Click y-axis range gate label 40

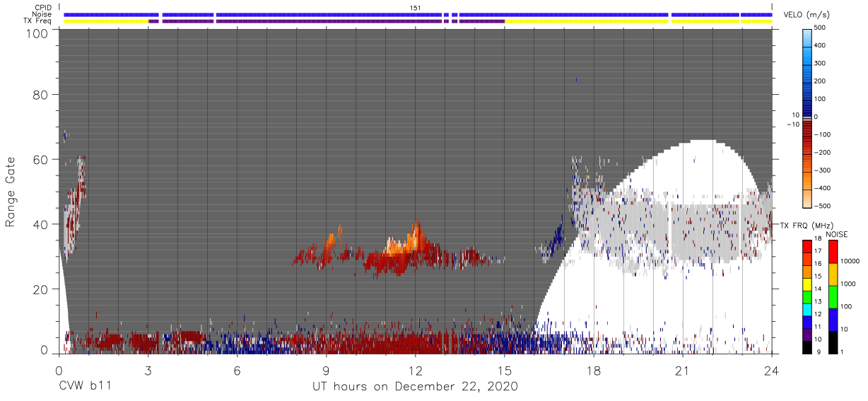click(x=40, y=224)
